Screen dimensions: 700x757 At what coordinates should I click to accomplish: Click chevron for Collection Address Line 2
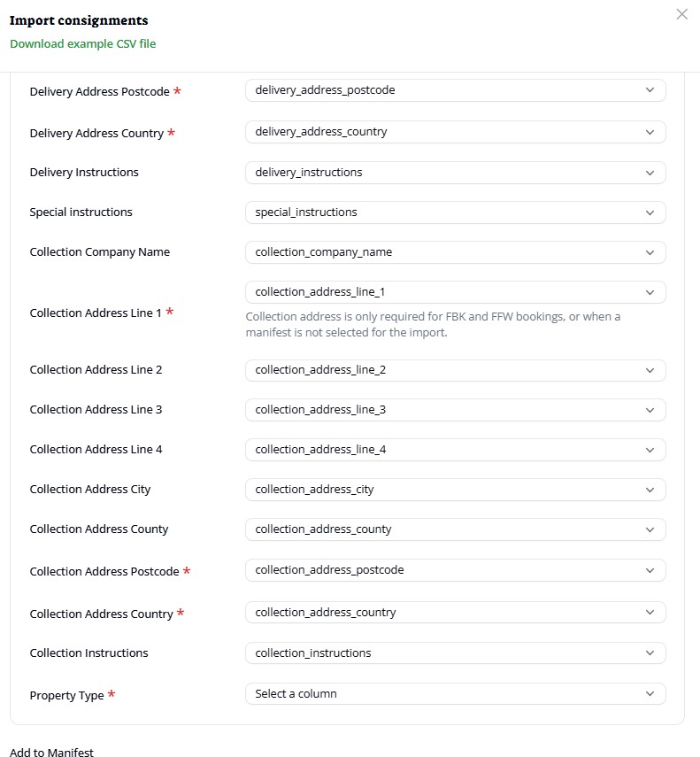coord(650,370)
